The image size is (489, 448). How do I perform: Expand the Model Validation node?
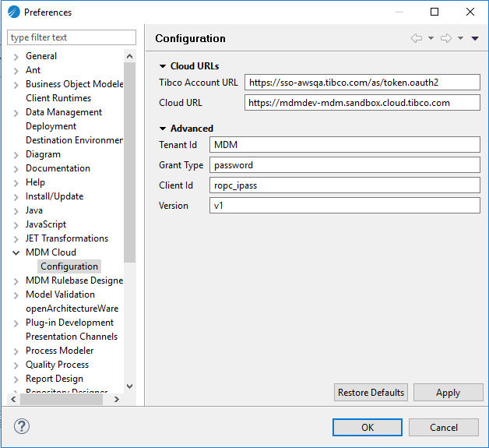click(16, 295)
